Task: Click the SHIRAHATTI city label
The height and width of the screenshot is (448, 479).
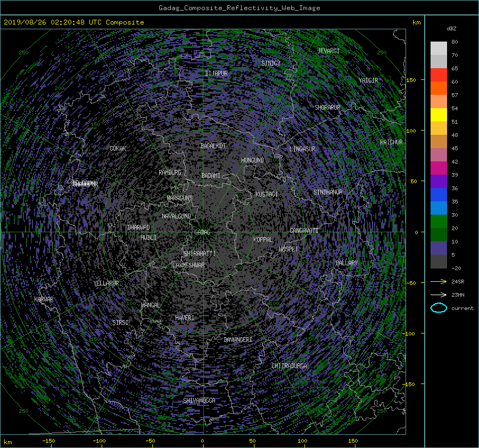Action: coord(200,254)
